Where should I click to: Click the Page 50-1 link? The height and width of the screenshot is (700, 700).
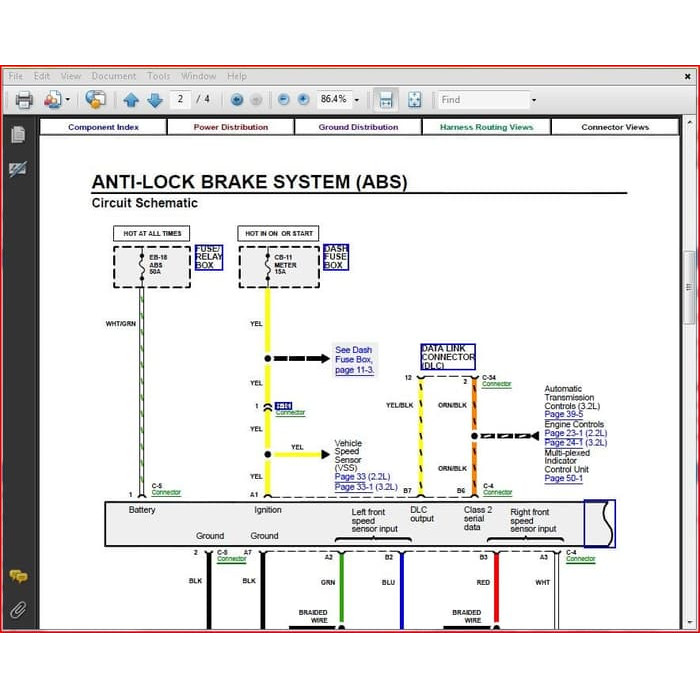click(x=563, y=479)
